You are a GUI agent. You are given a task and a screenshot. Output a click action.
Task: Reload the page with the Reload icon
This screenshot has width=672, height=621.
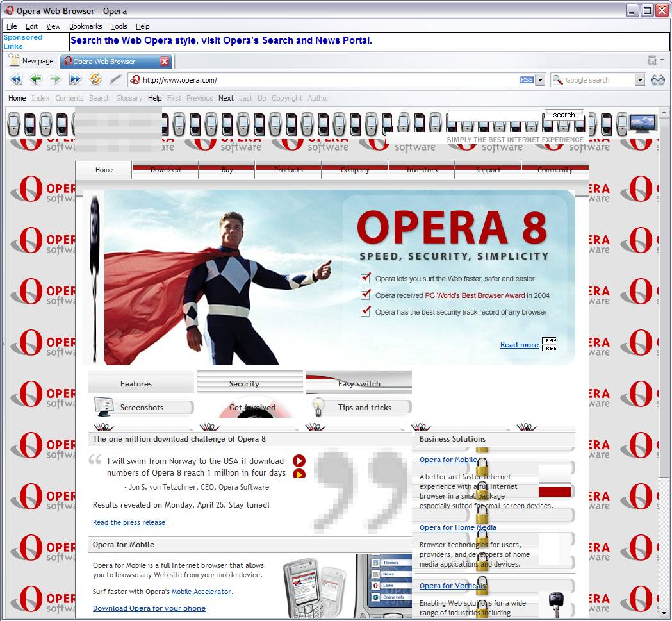(95, 79)
